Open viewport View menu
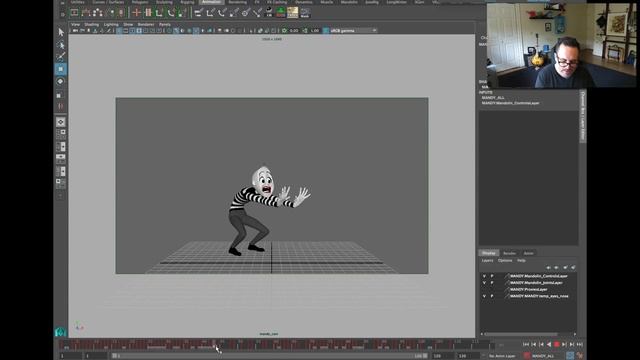This screenshot has width=640, height=360. [x=76, y=24]
